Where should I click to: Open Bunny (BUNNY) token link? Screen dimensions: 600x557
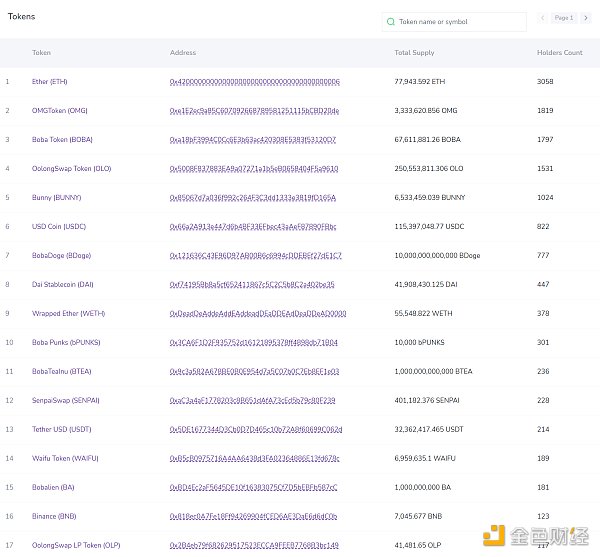[x=57, y=197]
